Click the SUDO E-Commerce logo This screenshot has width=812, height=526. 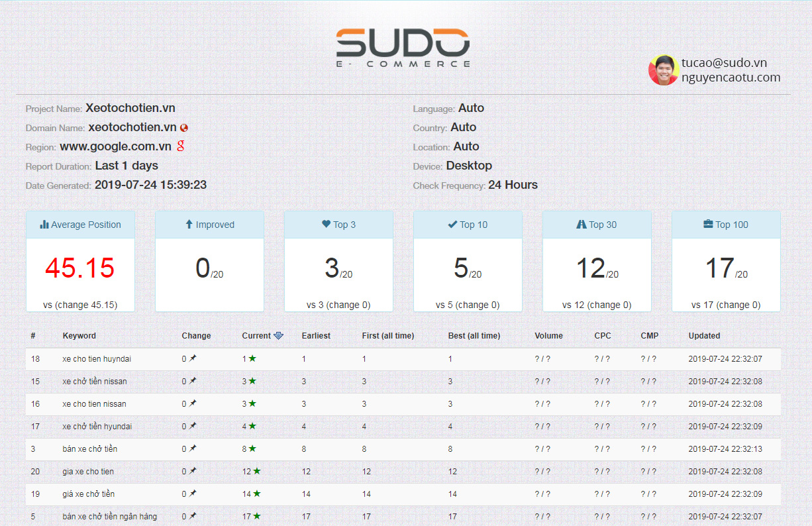click(403, 48)
